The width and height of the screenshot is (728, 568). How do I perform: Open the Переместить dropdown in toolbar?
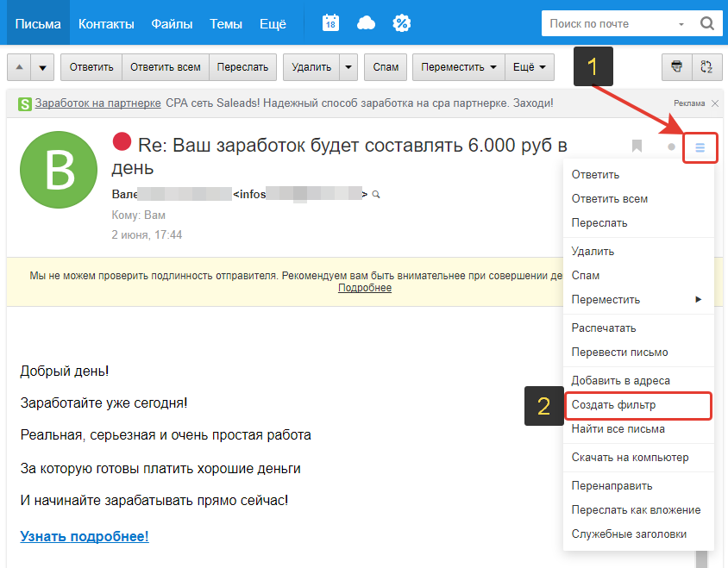458,67
